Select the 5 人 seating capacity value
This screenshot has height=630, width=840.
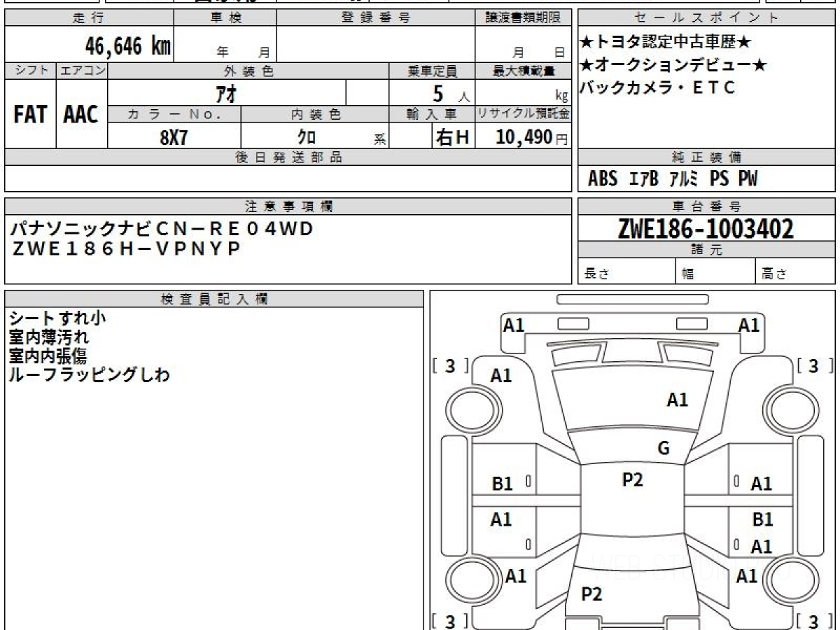coord(451,93)
